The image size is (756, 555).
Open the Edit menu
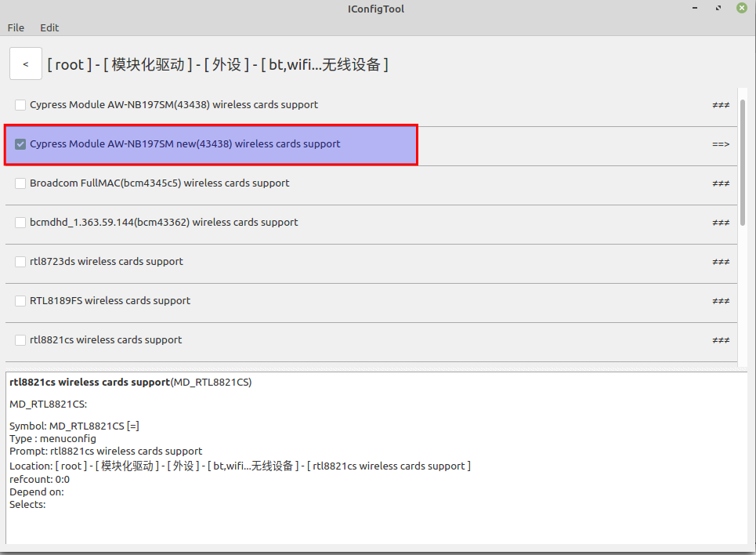point(49,28)
